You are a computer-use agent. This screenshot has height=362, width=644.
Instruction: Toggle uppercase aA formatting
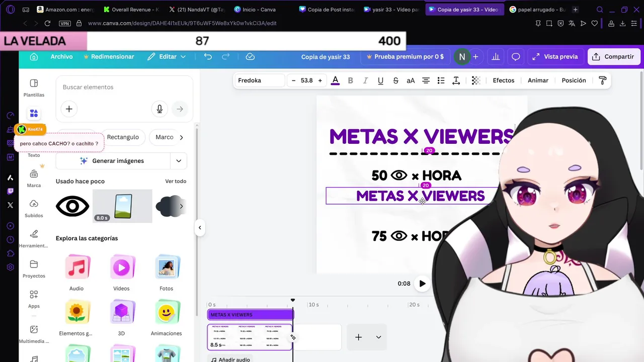point(411,80)
